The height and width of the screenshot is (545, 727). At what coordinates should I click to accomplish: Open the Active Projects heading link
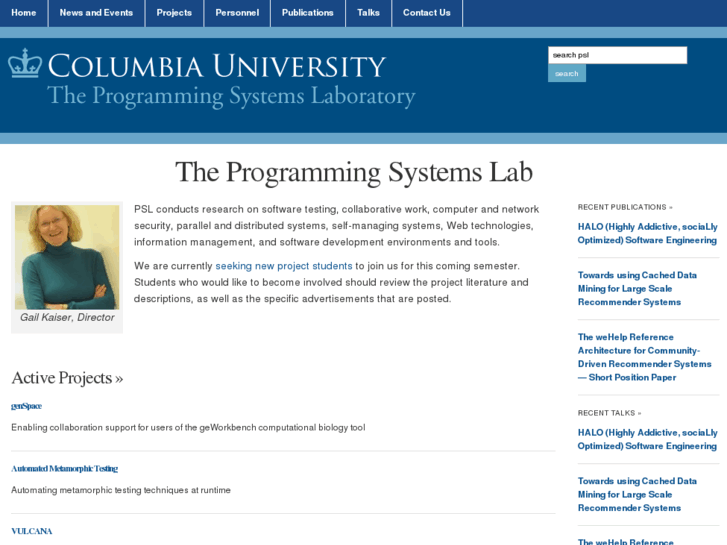point(67,378)
